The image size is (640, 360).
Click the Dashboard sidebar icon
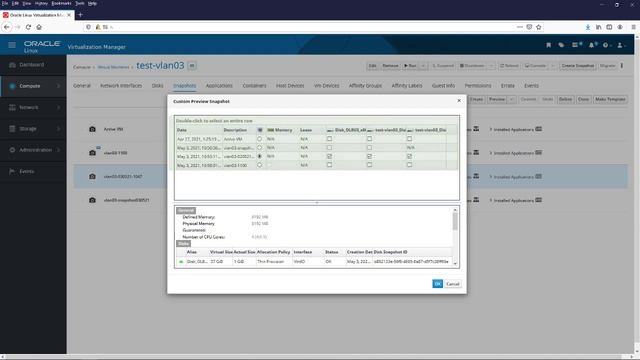click(x=12, y=65)
